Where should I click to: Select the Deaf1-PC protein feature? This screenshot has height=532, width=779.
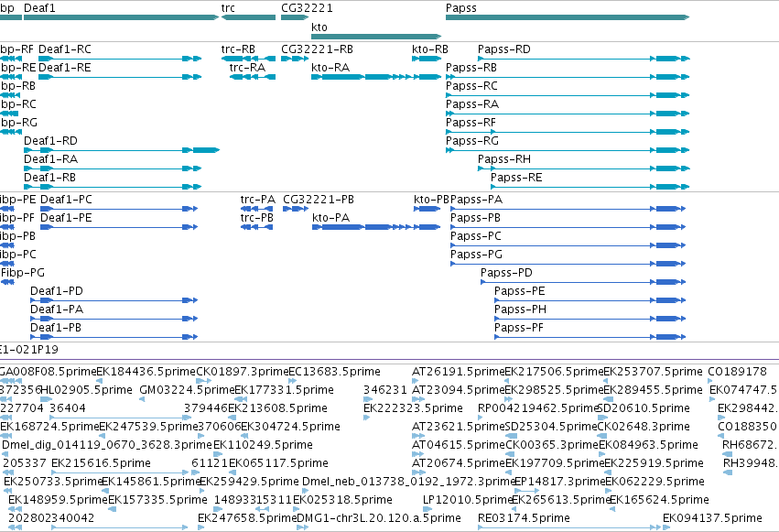coord(119,209)
